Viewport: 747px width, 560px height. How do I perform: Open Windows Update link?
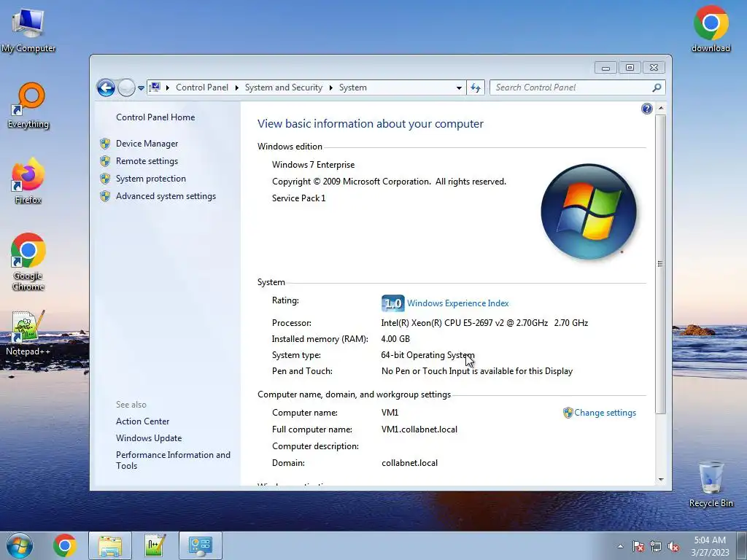pyautogui.click(x=149, y=438)
